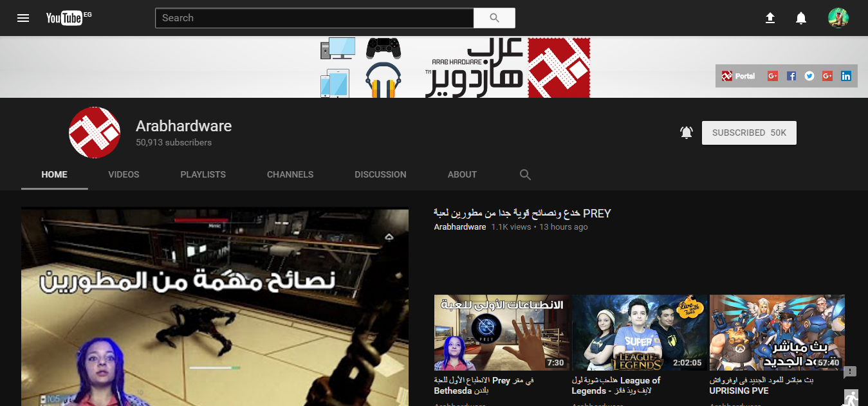
Task: Visit the LinkedIn icon link in the banner
Action: click(x=845, y=76)
